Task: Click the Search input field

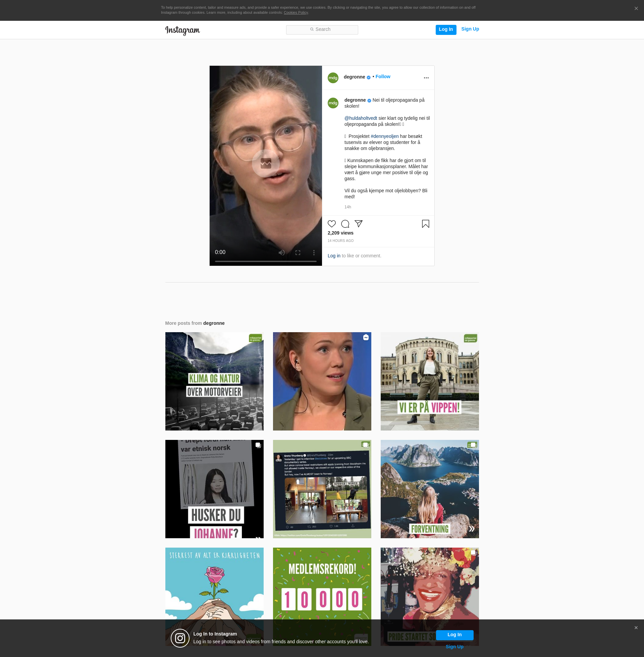Action: pyautogui.click(x=322, y=30)
